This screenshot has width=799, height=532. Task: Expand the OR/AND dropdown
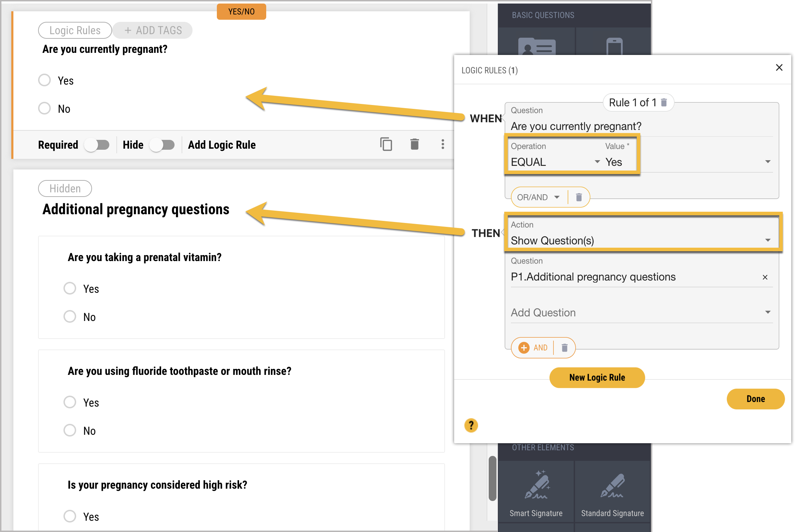(x=538, y=197)
